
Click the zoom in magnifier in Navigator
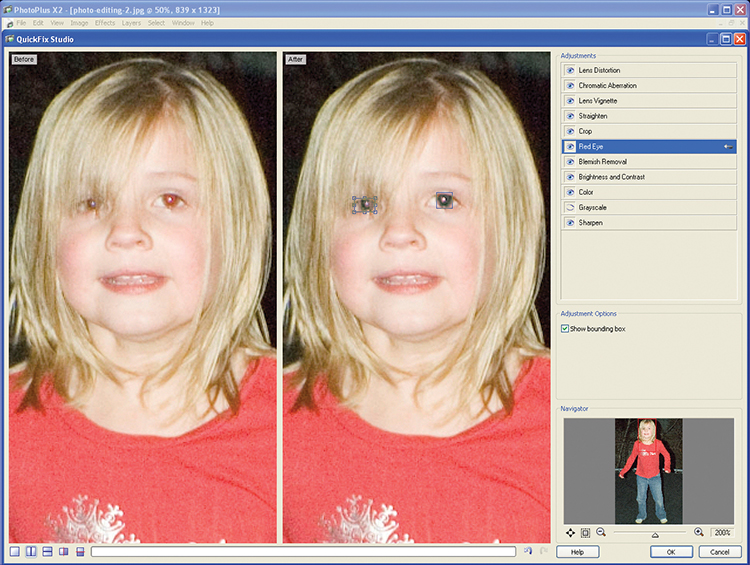pos(698,533)
